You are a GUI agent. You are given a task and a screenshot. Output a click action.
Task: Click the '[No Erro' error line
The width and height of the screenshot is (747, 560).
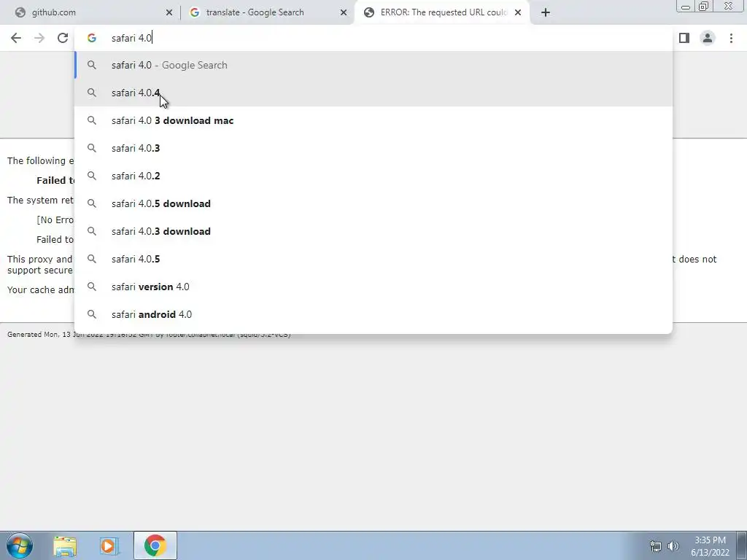pos(55,220)
